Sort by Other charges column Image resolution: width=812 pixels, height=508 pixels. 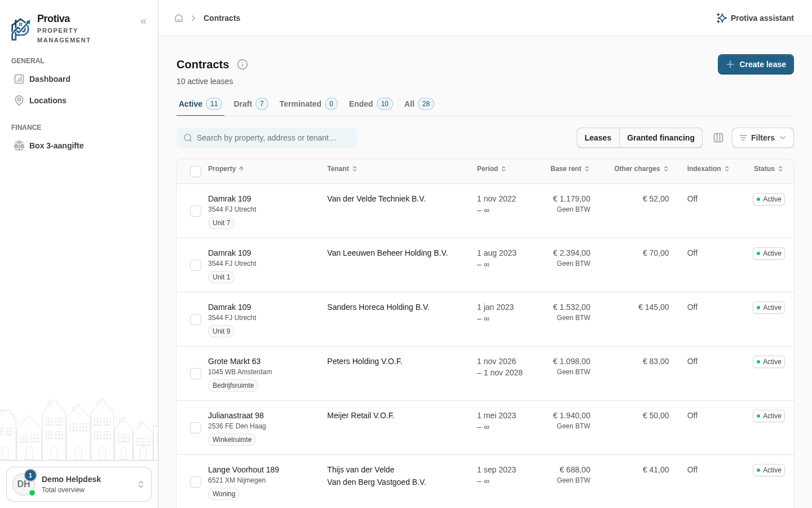642,169
